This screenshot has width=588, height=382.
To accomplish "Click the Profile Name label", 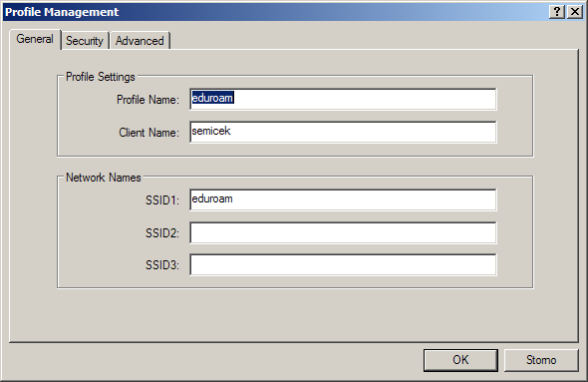I will pyautogui.click(x=147, y=100).
